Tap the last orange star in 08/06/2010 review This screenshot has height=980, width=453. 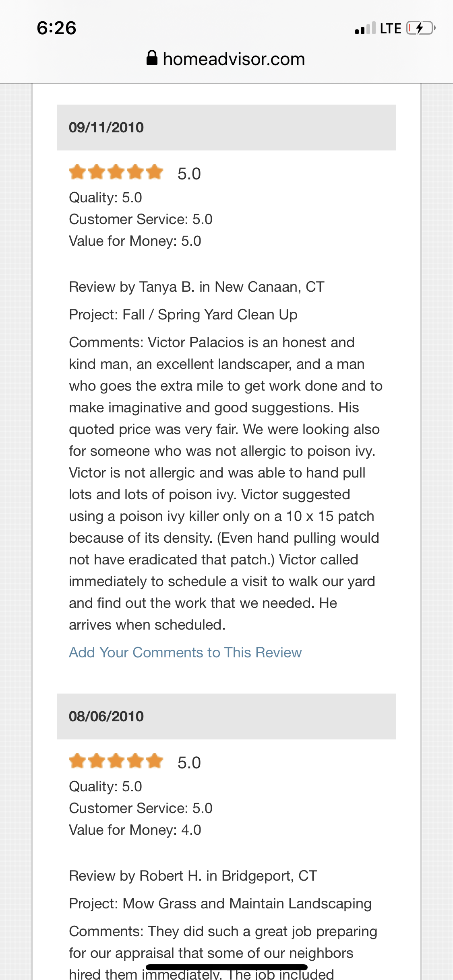point(155,761)
